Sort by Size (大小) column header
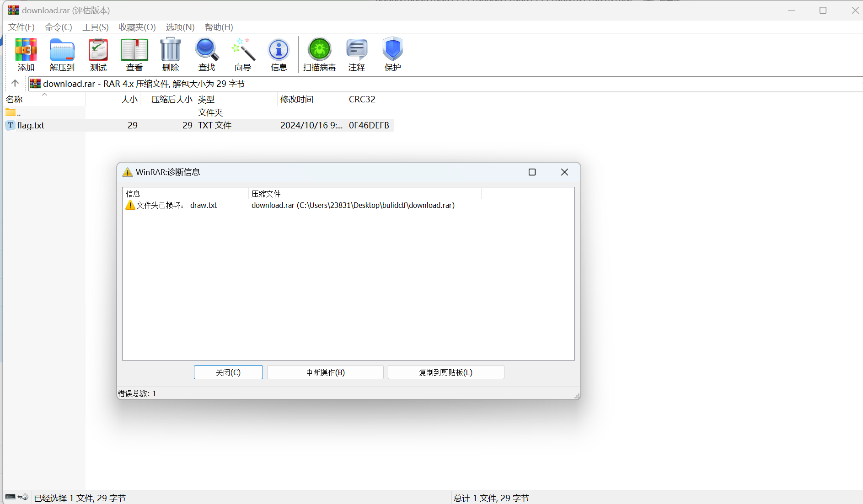Screen dimensions: 863x504 [113, 99]
